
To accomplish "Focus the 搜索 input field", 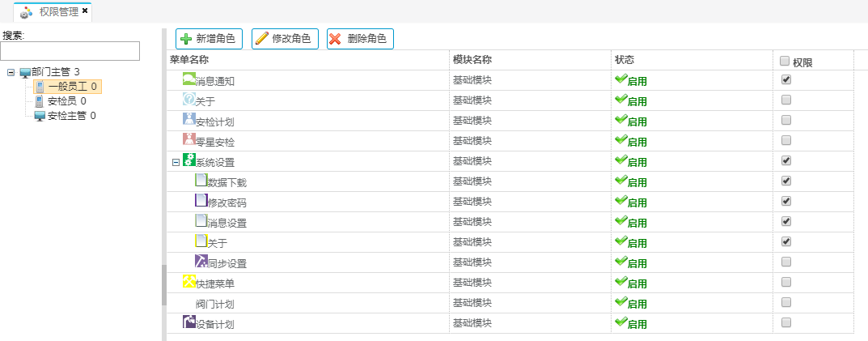I will point(70,51).
